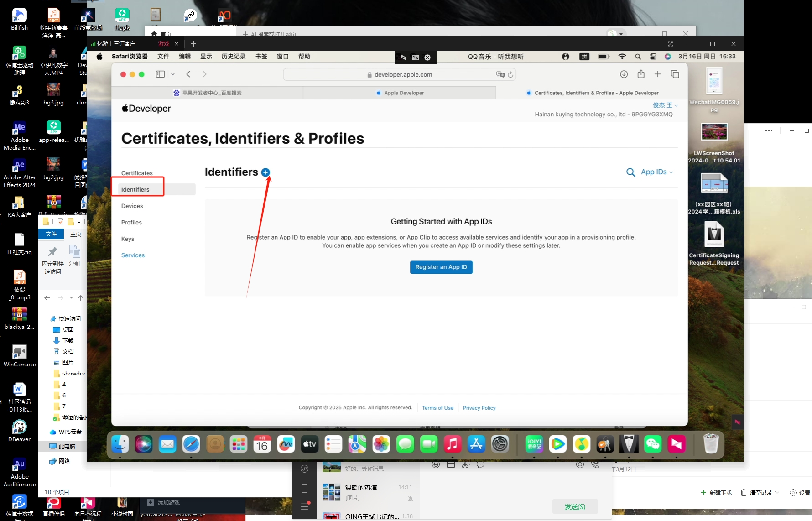Click Spotlight search icon in menu bar
Viewport: 812px width, 521px height.
[638, 57]
